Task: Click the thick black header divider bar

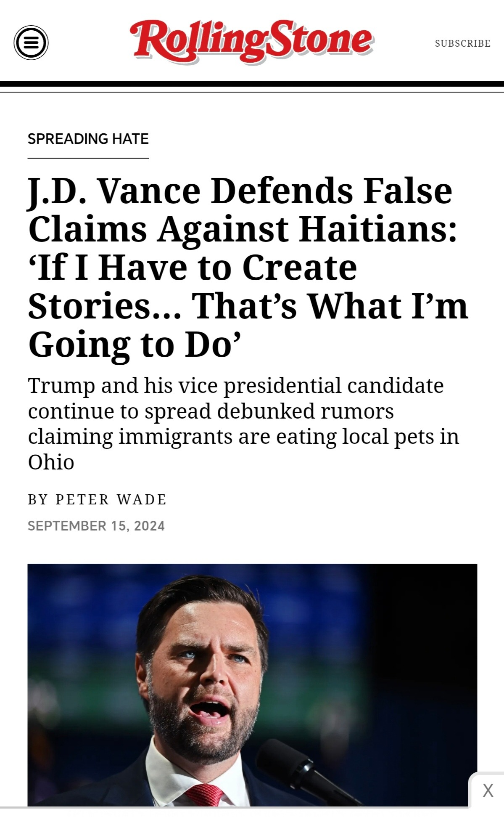Action: click(252, 84)
